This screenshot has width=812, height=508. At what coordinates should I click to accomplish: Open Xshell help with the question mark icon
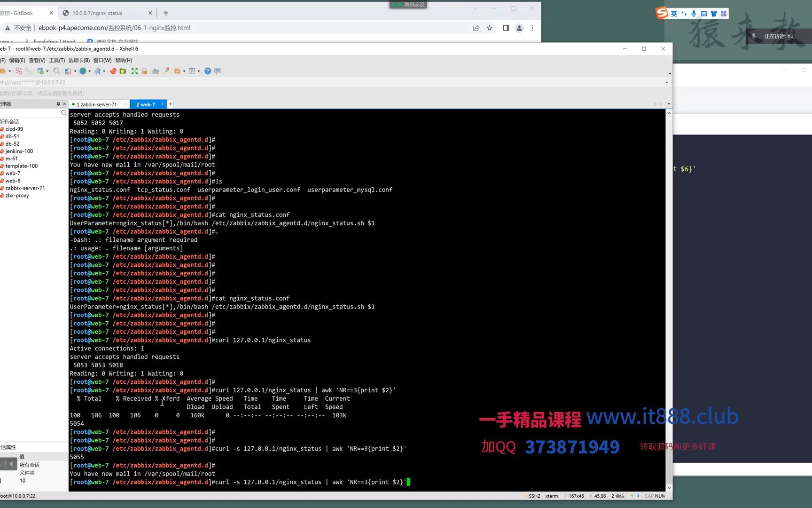208,71
